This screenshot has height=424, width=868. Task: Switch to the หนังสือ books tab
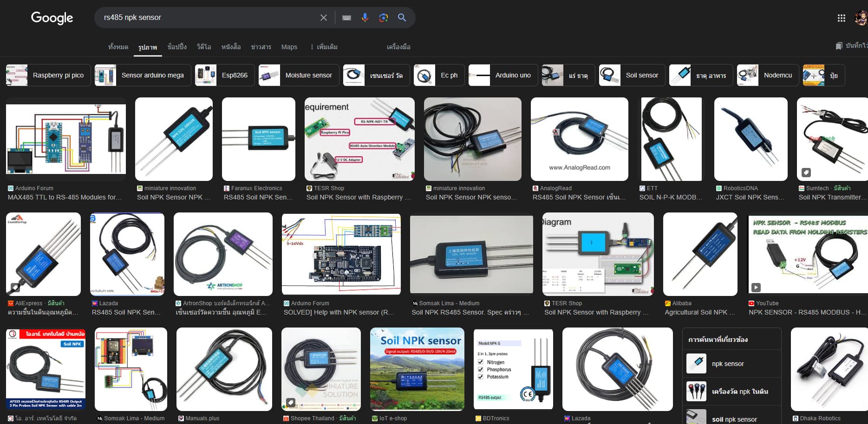(x=231, y=47)
